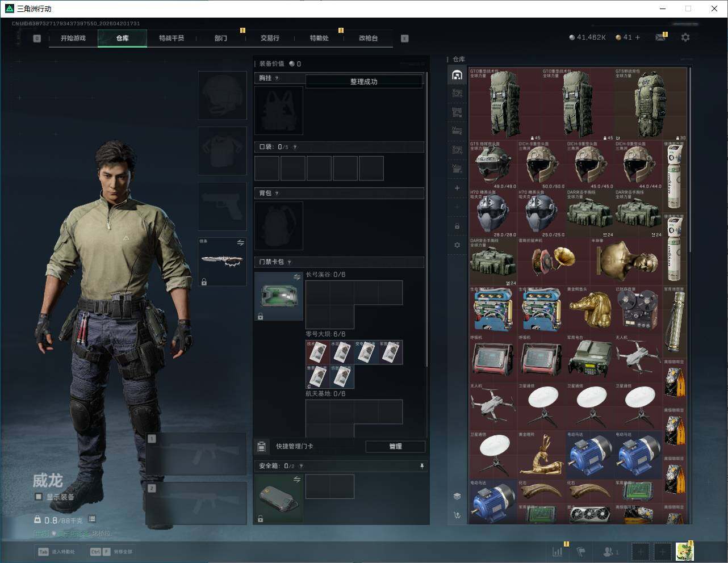This screenshot has height=563, width=728.
Task: Switch to the 特勤处 tab
Action: click(319, 38)
